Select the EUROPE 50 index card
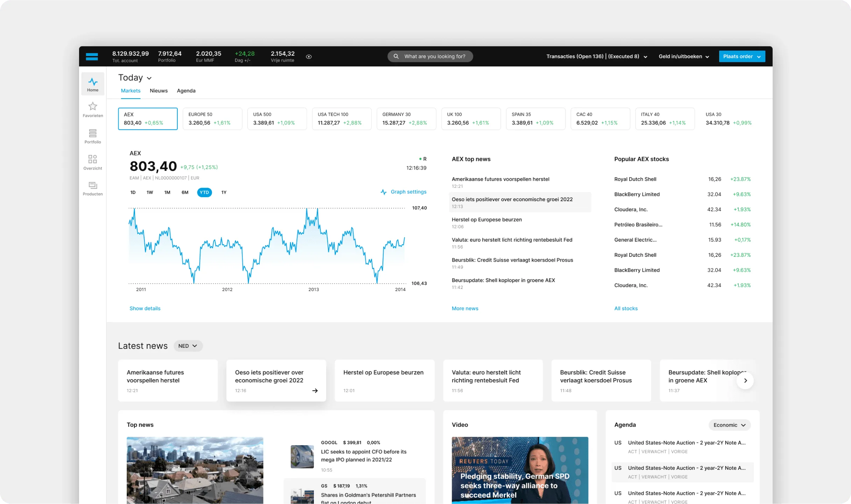851x504 pixels. coord(212,119)
